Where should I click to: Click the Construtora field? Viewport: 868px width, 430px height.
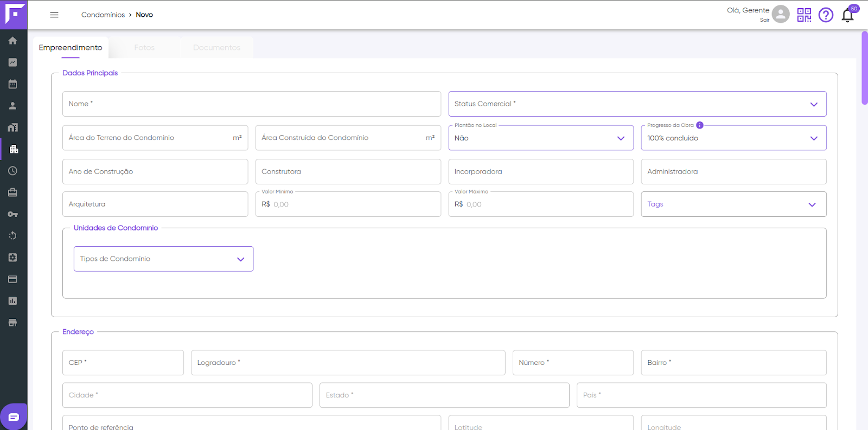(348, 171)
